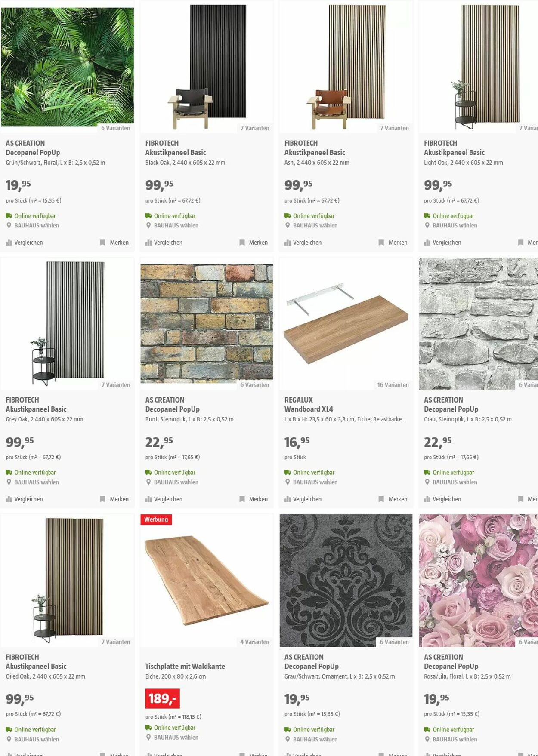The image size is (538, 756).
Task: Click location pin under Regalux Wandboard XL4
Action: 288,482
